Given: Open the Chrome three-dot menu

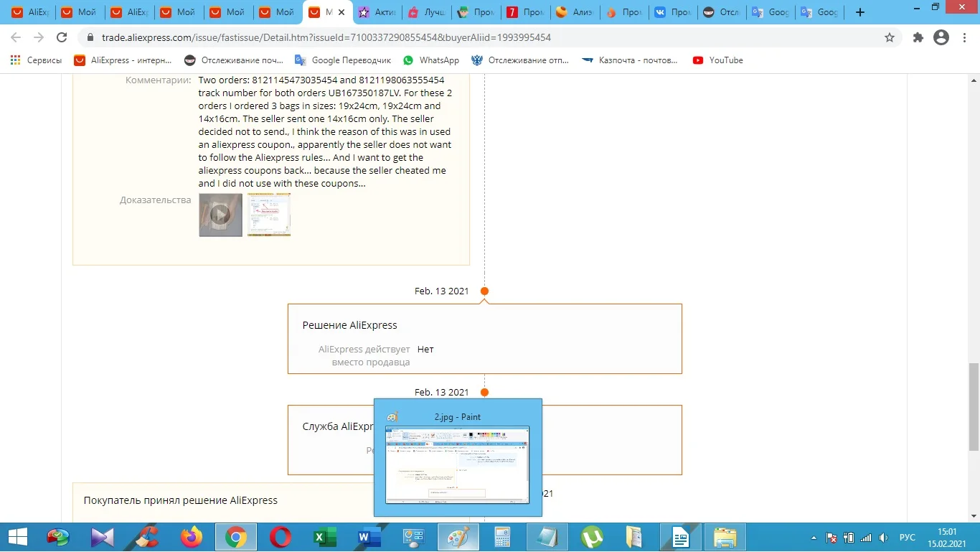Looking at the screenshot, I should (x=963, y=37).
